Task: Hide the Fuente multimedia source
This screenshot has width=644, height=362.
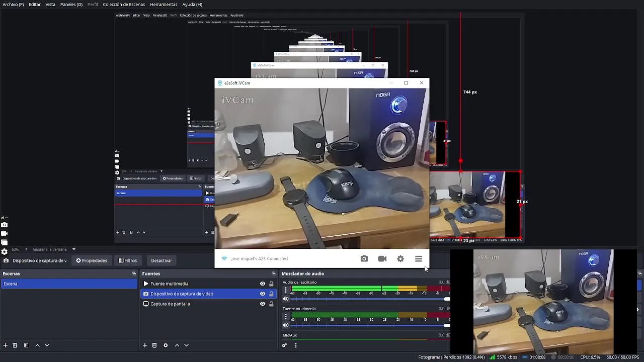Action: pyautogui.click(x=262, y=284)
